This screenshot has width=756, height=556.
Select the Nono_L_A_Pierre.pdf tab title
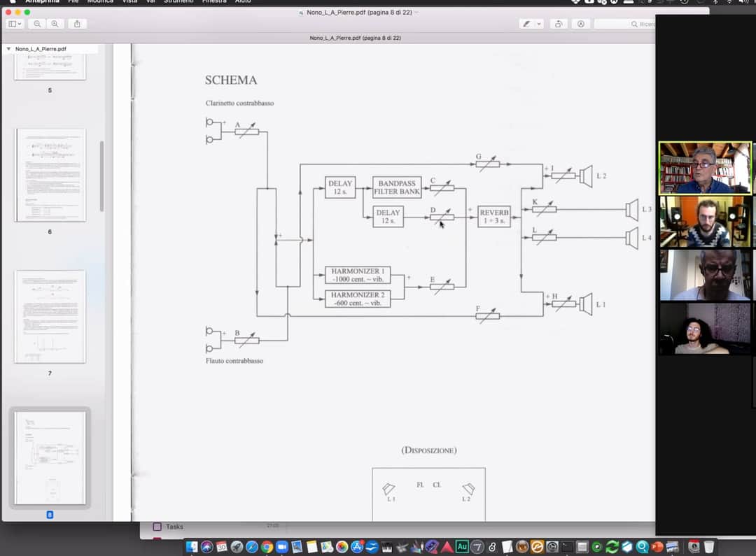coord(356,38)
